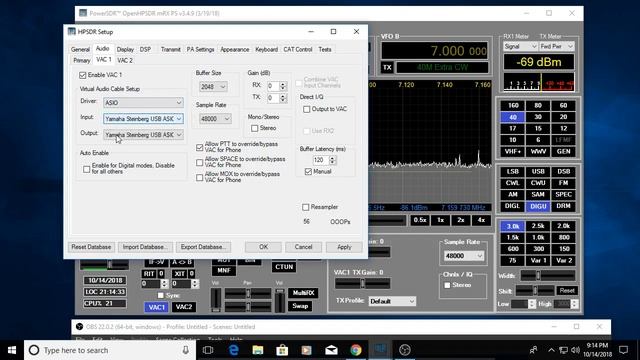Check Output to VAC under Direct I/Q

click(x=307, y=109)
